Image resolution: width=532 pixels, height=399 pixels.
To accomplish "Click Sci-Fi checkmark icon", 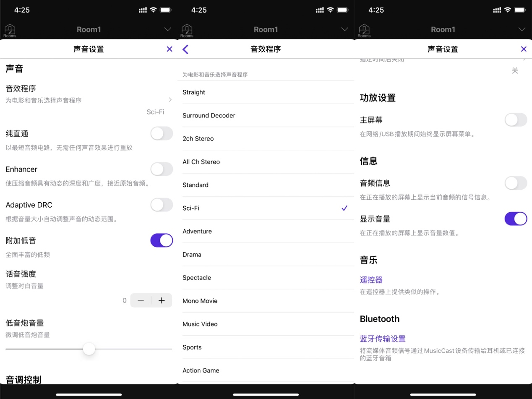I will click(x=344, y=208).
